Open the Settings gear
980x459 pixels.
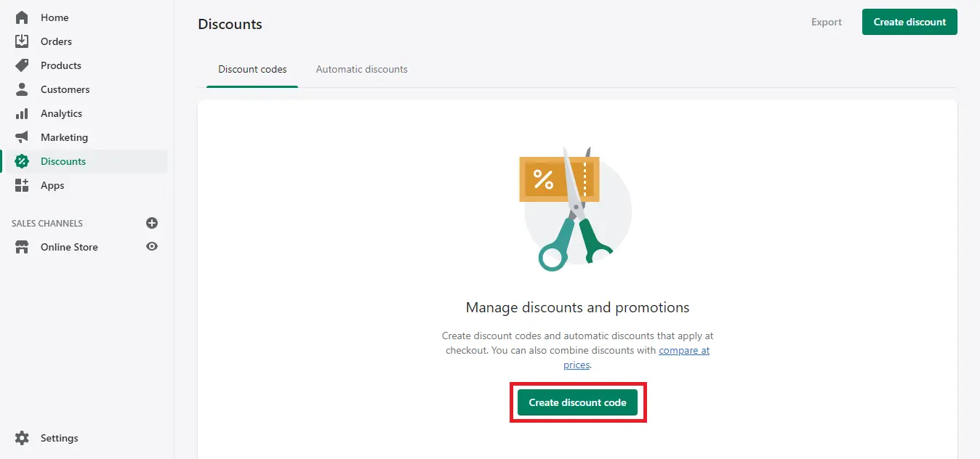(20, 437)
